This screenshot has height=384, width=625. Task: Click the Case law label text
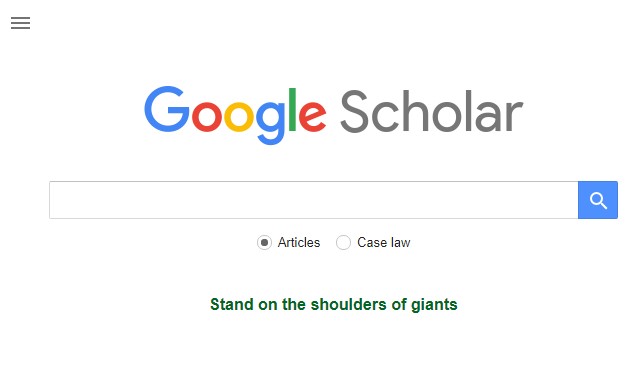pos(383,242)
